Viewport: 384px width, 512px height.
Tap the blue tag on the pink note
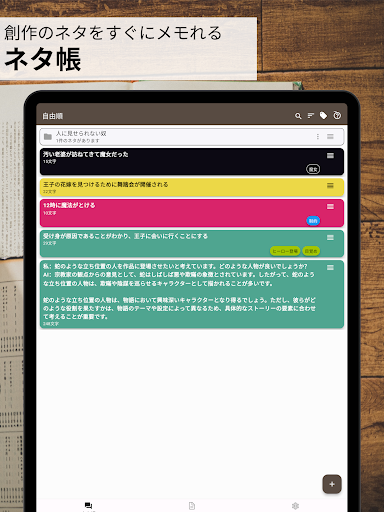[x=313, y=221]
